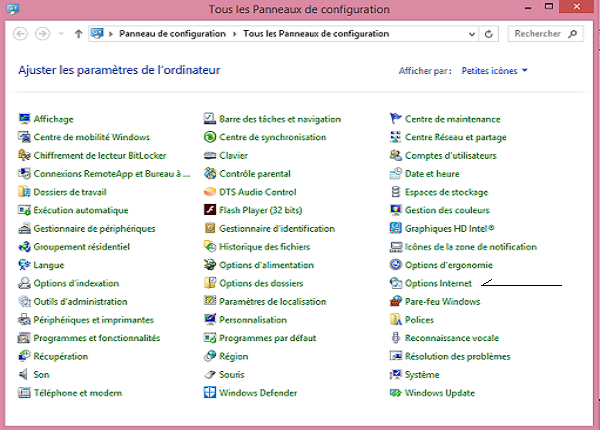
Task: Open the Exécution automatique link
Action: click(x=81, y=210)
